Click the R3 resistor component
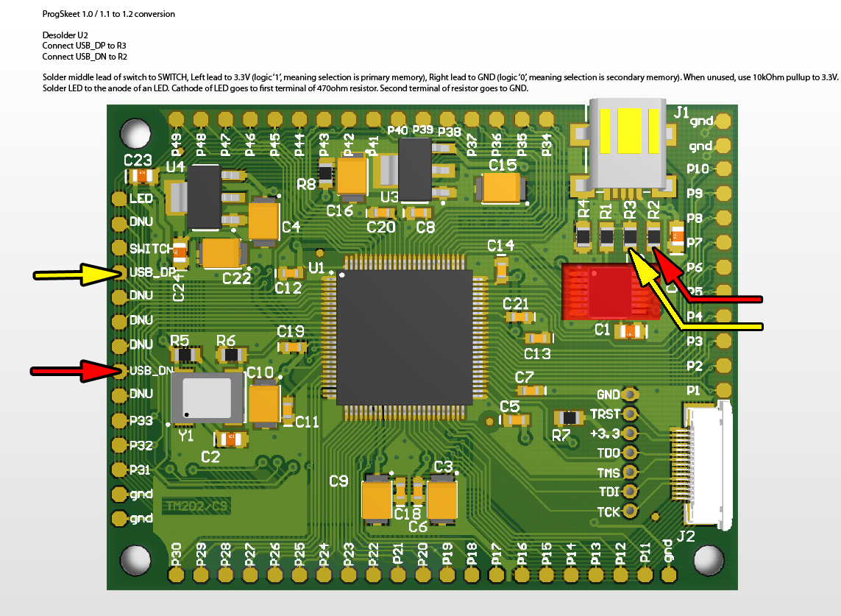 point(631,236)
